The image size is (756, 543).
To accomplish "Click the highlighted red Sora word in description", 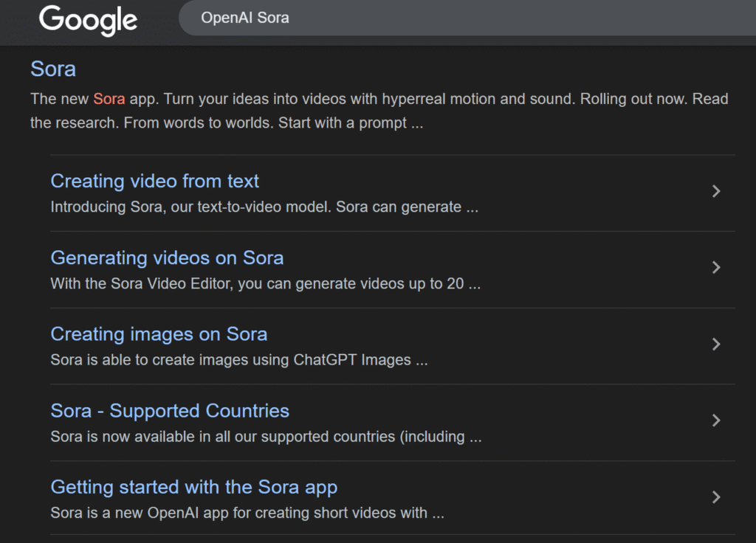I will tap(109, 99).
